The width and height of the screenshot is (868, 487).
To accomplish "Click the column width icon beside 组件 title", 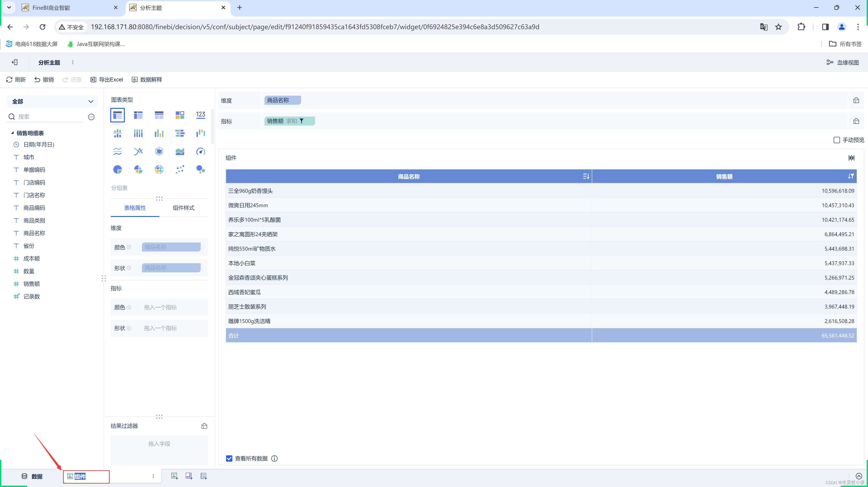I will 851,158.
